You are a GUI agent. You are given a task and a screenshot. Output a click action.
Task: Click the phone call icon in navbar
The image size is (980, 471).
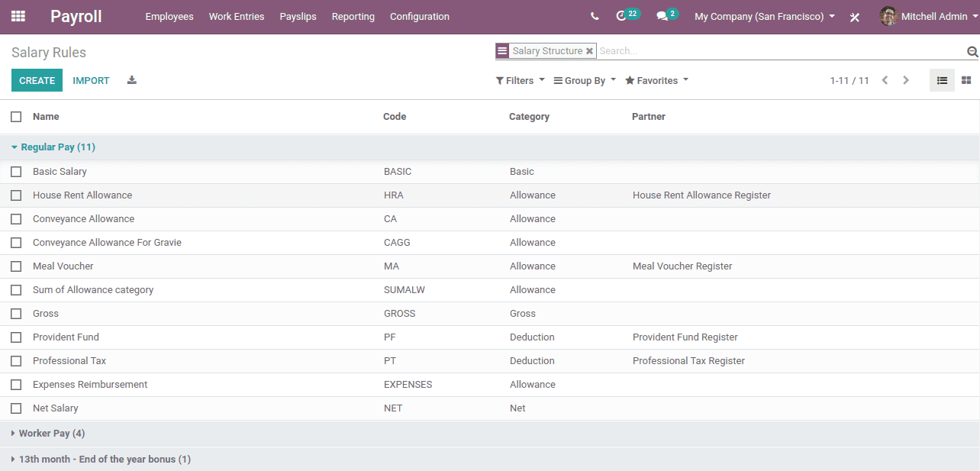(595, 16)
